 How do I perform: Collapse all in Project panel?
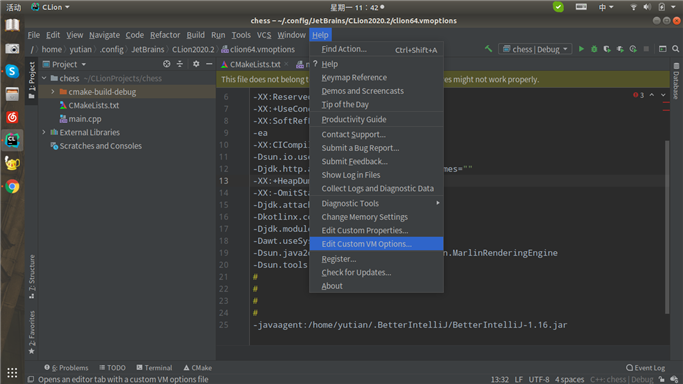click(x=180, y=64)
